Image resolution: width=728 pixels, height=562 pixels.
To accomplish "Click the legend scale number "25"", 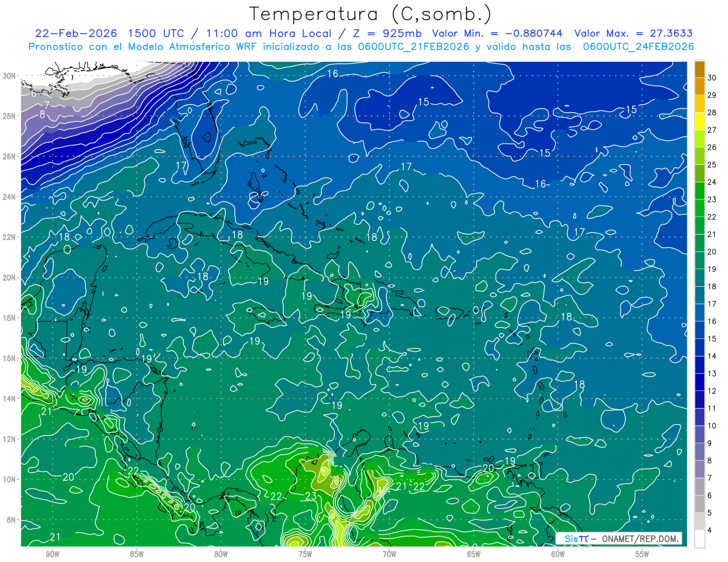I will [x=712, y=164].
